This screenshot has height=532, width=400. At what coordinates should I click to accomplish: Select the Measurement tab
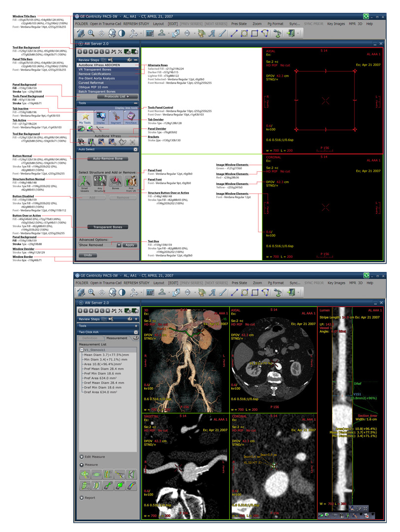[117, 338]
